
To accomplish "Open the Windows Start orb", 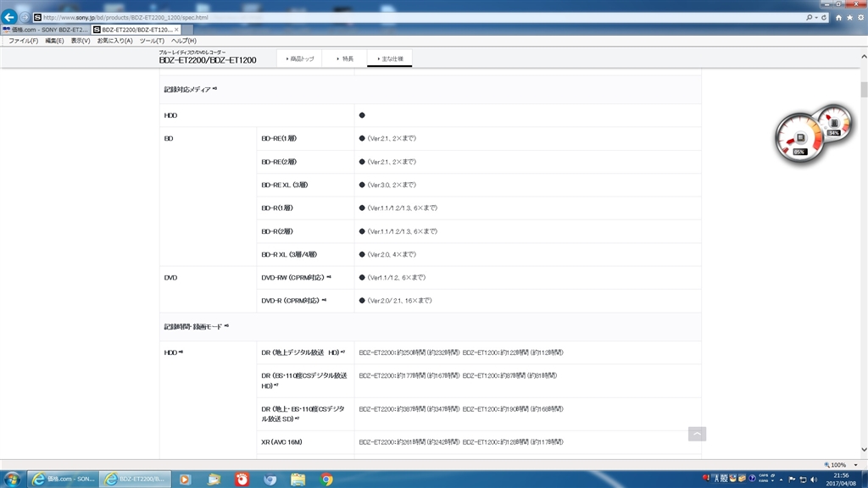I will [x=12, y=480].
